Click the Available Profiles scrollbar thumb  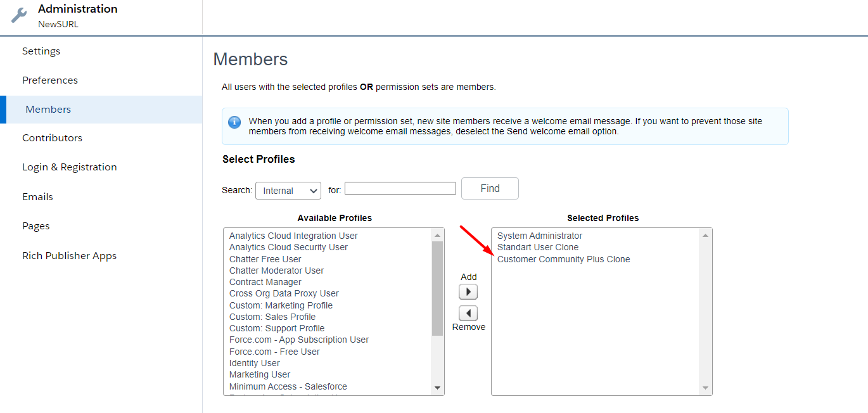tap(437, 288)
